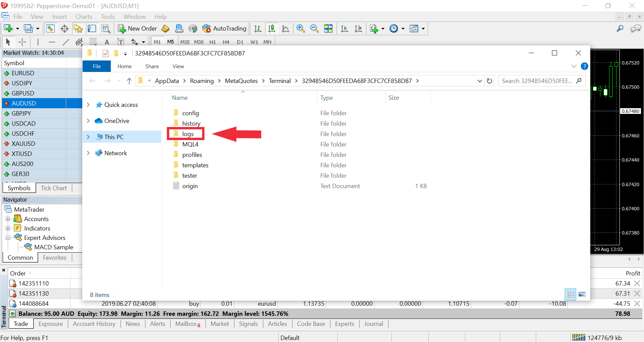
Task: Select the cursor arrow tool
Action: (8, 42)
